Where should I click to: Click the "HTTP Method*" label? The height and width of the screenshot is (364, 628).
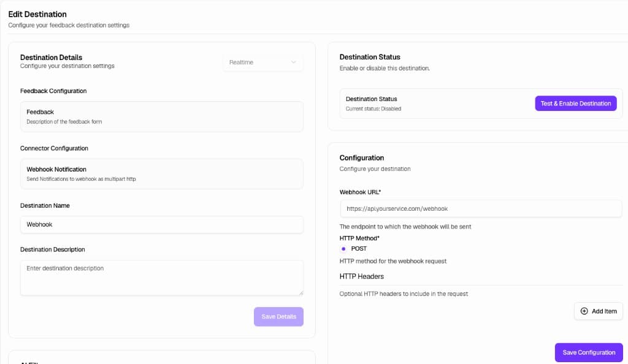click(x=359, y=238)
